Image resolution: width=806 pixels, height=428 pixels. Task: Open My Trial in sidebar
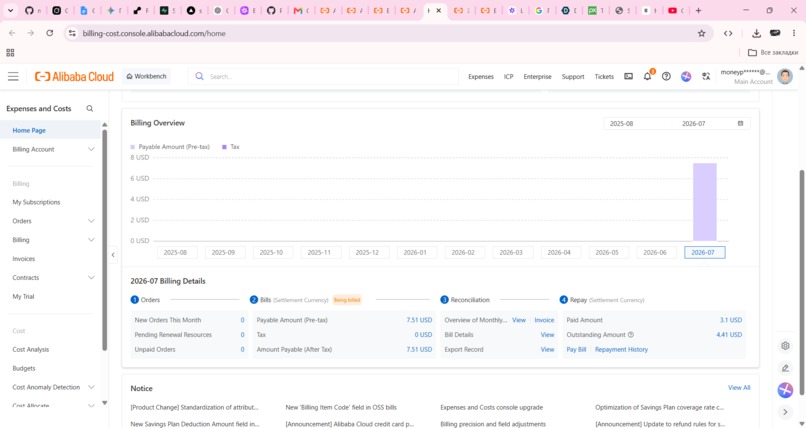[23, 296]
